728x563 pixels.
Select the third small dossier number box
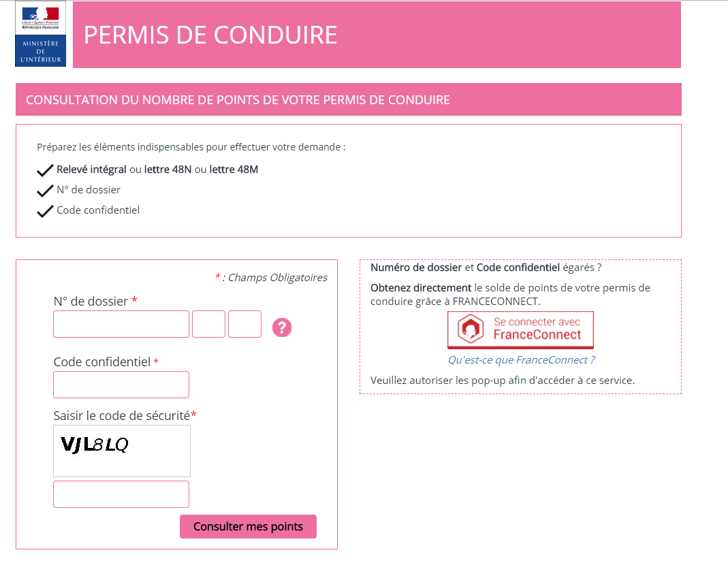(x=244, y=323)
